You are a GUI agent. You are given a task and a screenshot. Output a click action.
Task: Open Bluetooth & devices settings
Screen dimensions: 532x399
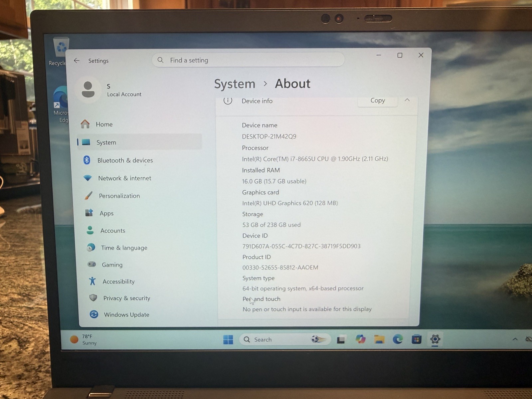pos(125,160)
